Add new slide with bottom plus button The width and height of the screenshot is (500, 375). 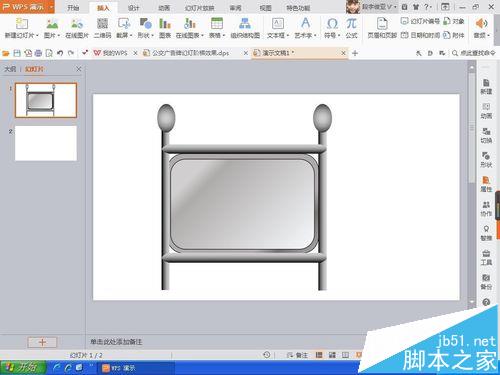42,342
